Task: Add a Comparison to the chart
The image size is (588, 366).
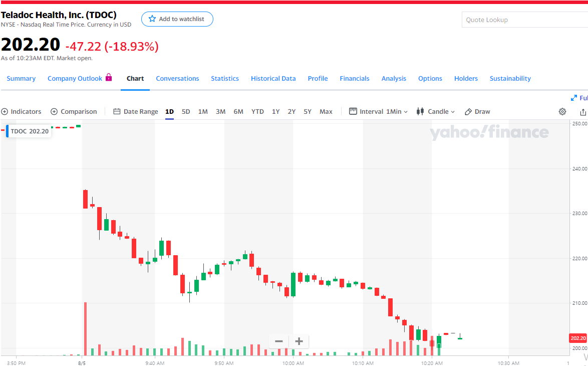Action: coord(74,112)
